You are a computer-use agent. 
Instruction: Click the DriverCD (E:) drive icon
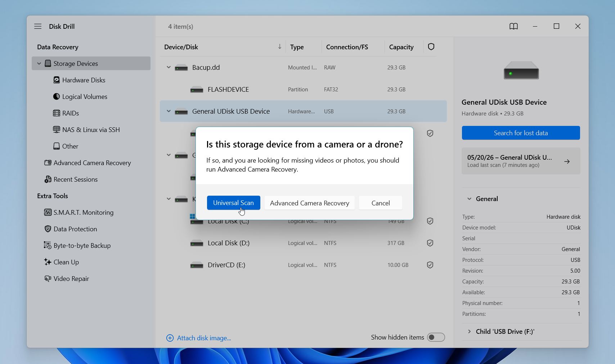click(x=197, y=265)
